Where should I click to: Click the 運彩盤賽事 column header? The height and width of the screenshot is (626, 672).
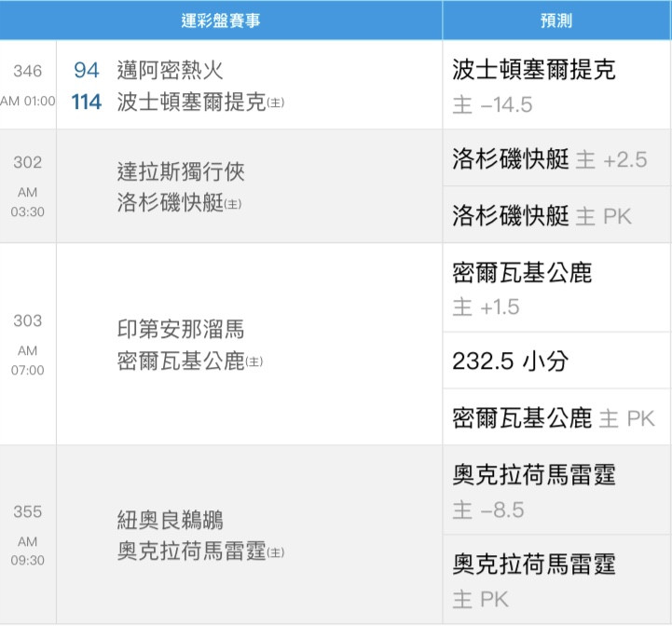click(221, 20)
